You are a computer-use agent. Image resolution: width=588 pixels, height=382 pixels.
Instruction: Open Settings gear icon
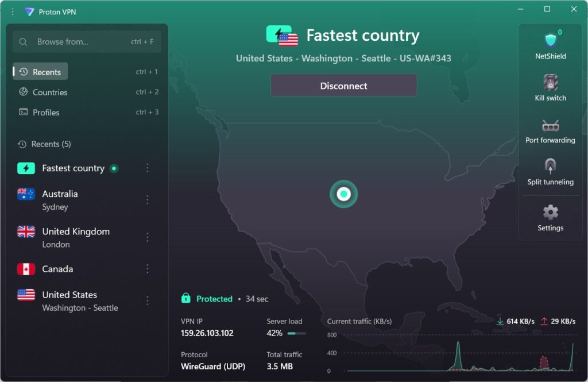(x=551, y=213)
